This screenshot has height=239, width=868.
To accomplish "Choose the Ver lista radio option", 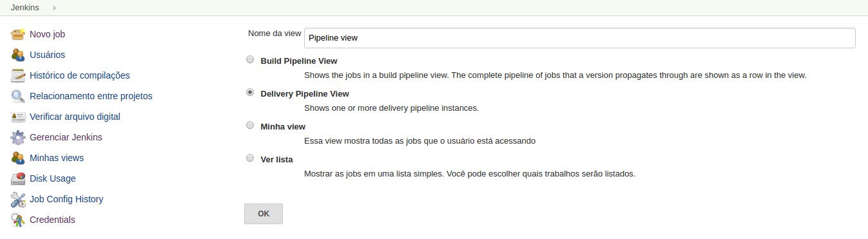I will [x=250, y=158].
